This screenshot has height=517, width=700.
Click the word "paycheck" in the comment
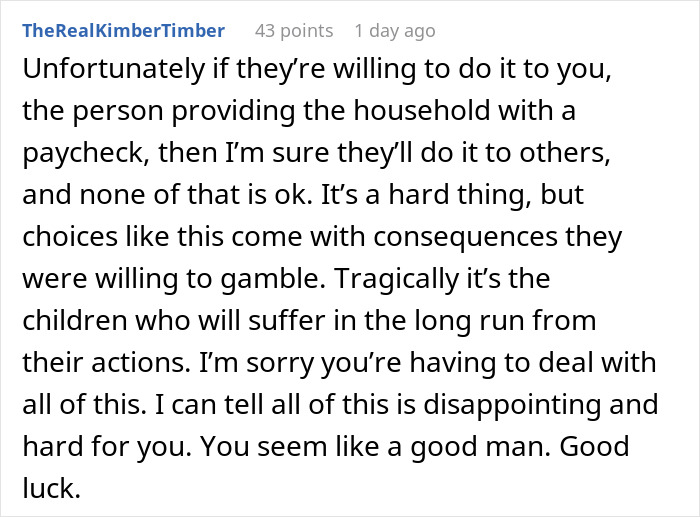click(79, 156)
